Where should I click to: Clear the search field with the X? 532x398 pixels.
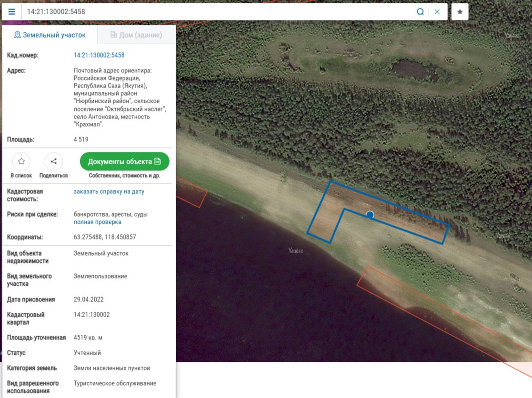pos(437,12)
